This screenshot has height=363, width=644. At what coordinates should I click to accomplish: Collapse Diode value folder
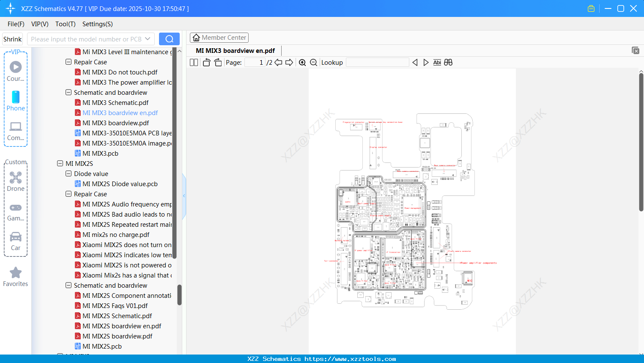[69, 173]
